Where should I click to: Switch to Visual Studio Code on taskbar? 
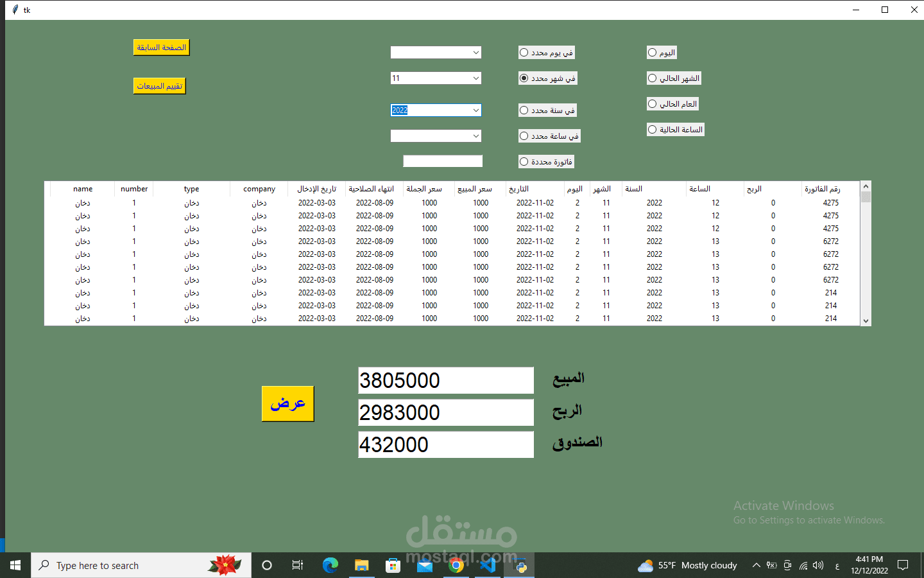(x=488, y=565)
